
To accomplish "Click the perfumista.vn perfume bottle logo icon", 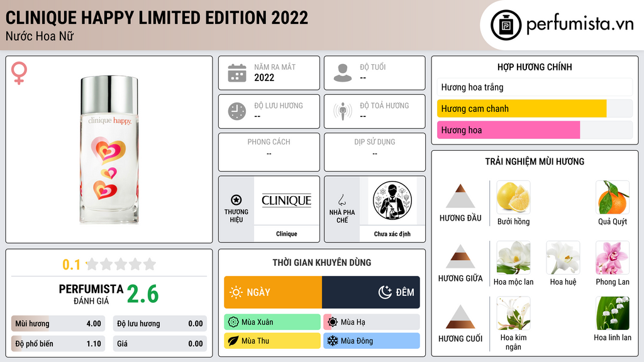I will point(506,25).
